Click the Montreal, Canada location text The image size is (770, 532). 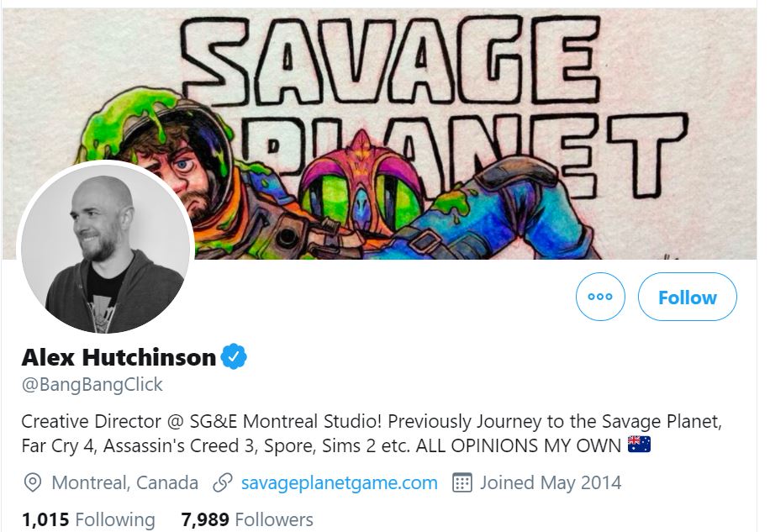click(x=124, y=483)
